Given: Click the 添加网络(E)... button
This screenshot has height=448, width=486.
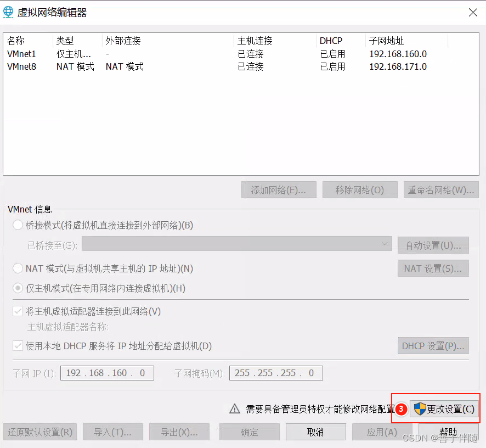Looking at the screenshot, I should [x=279, y=190].
